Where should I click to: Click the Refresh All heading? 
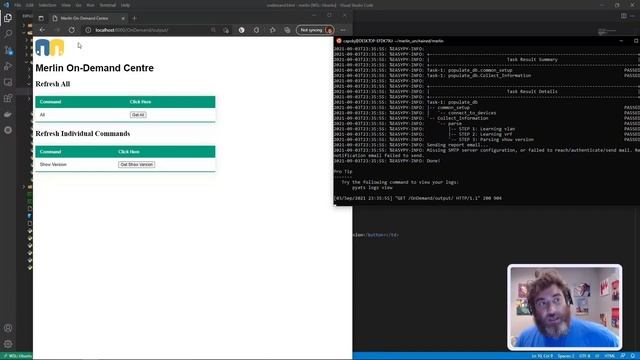(x=53, y=84)
